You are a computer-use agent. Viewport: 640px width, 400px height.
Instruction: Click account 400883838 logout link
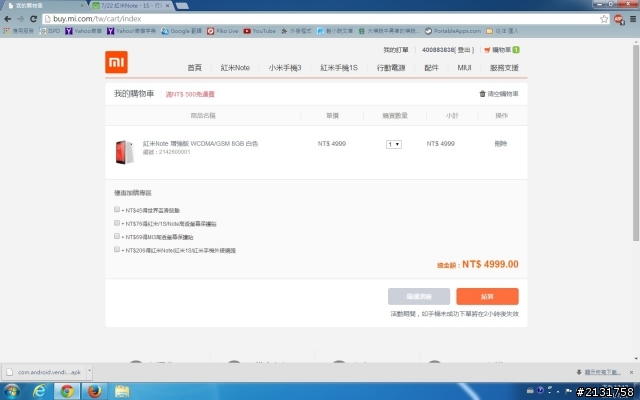coord(448,50)
